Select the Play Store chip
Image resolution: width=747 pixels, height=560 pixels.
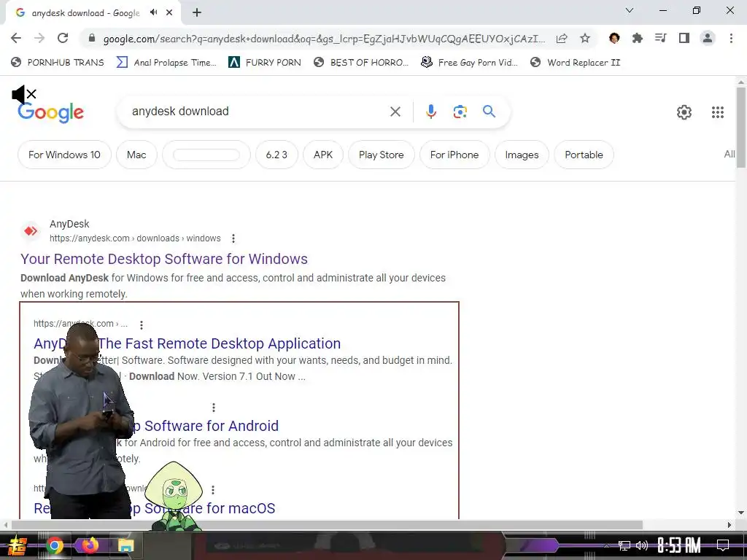(x=381, y=155)
